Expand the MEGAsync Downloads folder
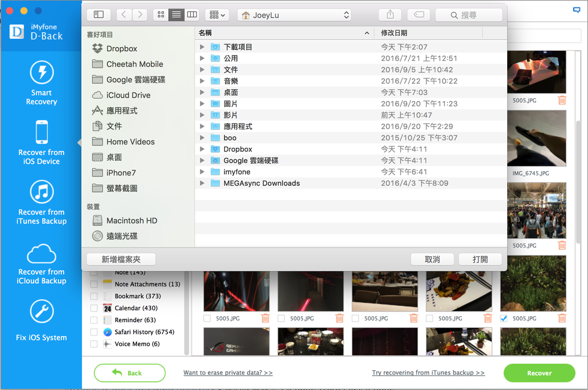Image resolution: width=588 pixels, height=390 pixels. [202, 183]
